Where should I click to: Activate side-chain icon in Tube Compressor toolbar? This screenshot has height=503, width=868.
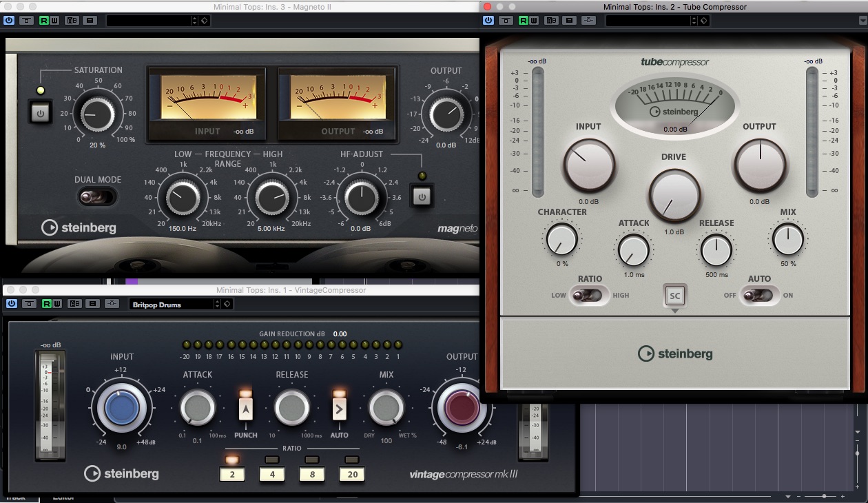tap(588, 21)
